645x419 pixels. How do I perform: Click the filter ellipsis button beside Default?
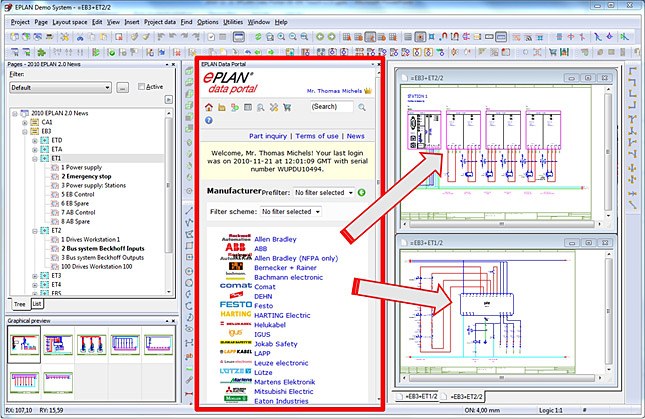pyautogui.click(x=122, y=88)
